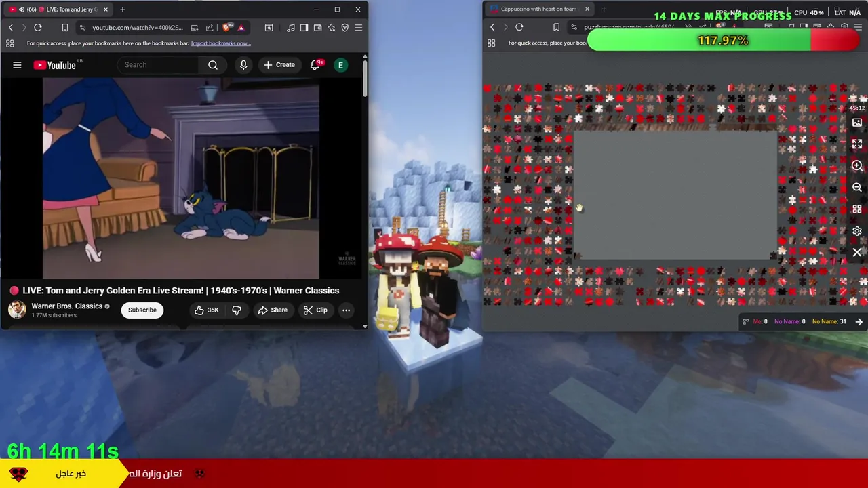The image size is (868, 488).
Task: Search with your voice microphone icon
Action: tap(243, 65)
